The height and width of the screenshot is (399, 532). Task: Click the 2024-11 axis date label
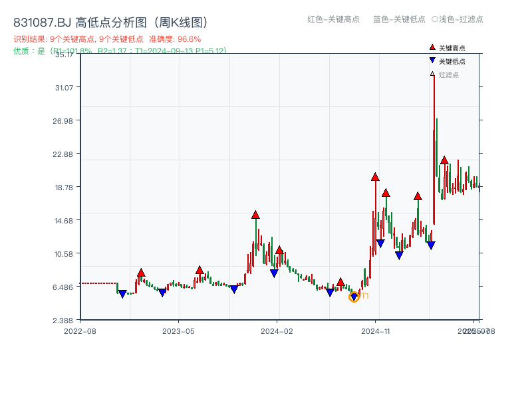[x=376, y=331]
